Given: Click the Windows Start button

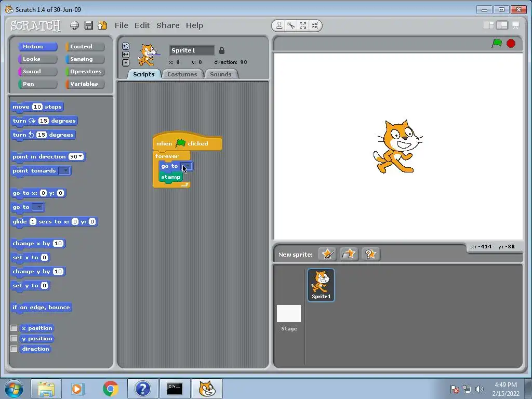Looking at the screenshot, I should click(x=14, y=389).
